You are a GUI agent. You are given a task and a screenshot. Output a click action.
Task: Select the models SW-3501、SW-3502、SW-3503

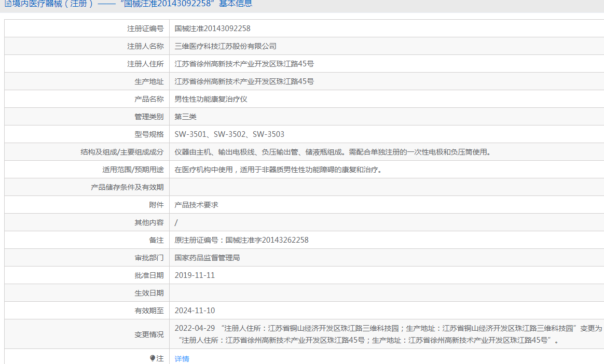(x=229, y=134)
